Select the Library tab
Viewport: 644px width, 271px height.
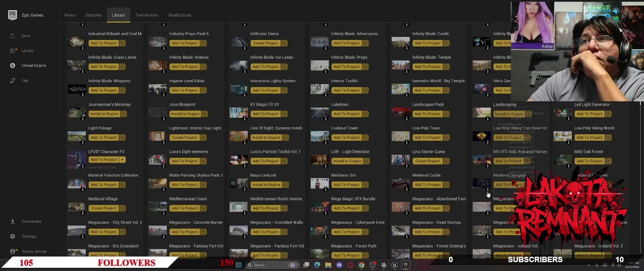point(118,15)
